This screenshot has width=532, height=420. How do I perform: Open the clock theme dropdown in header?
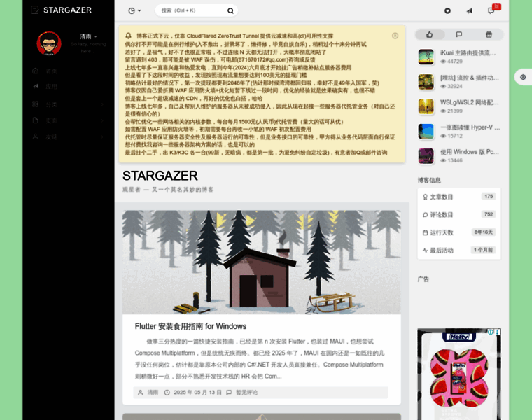point(134,11)
